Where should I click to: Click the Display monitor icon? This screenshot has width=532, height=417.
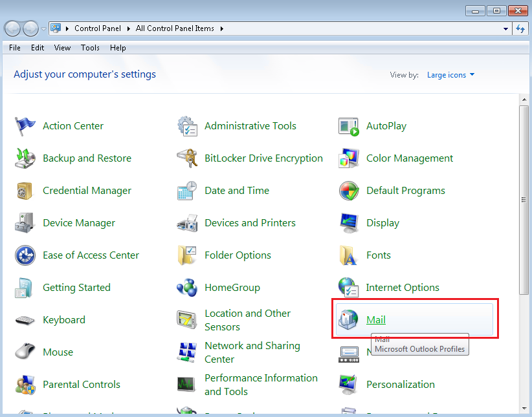[x=349, y=223]
